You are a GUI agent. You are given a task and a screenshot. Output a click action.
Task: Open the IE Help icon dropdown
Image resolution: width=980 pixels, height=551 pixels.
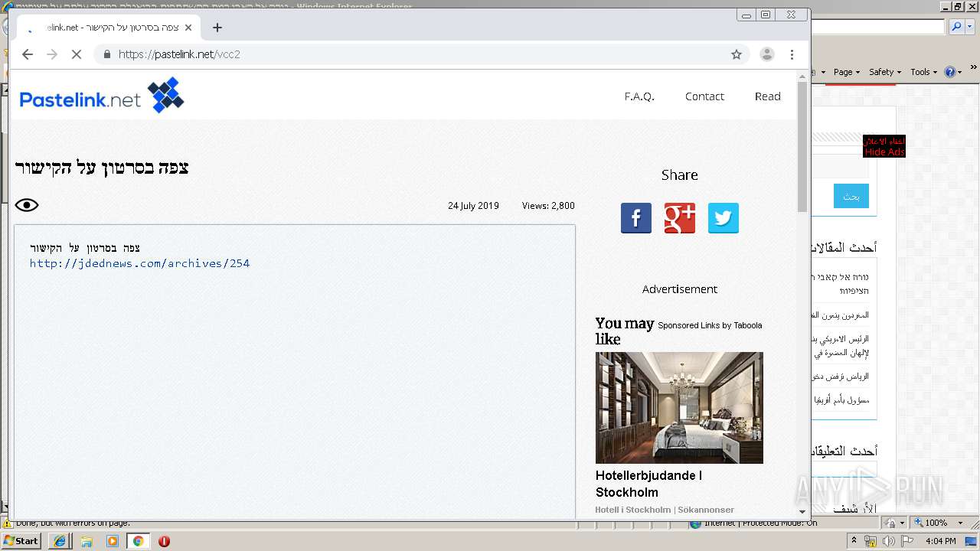953,72
